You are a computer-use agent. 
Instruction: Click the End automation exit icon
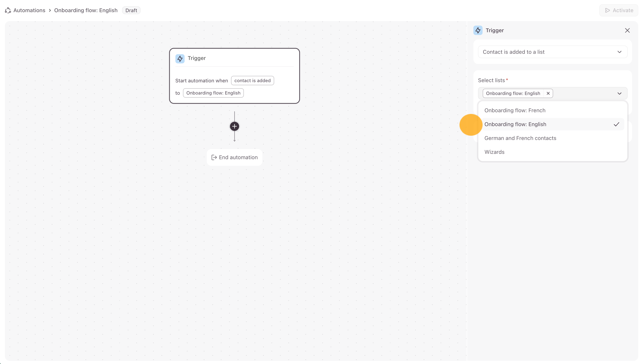coord(214,157)
